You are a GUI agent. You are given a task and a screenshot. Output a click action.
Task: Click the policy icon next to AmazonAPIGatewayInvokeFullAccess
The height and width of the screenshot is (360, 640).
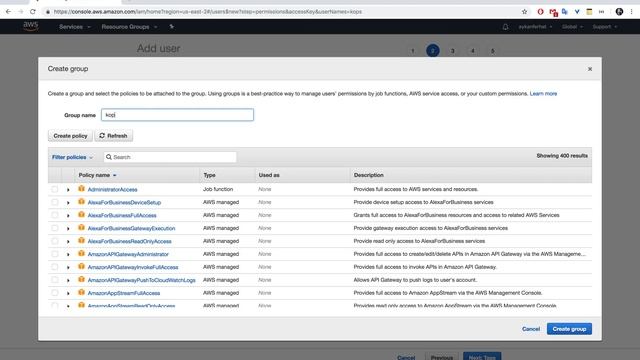point(82,267)
